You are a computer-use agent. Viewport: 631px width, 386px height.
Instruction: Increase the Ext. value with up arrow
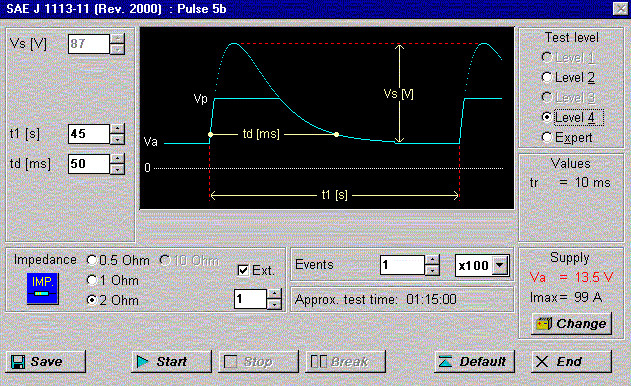tap(274, 294)
